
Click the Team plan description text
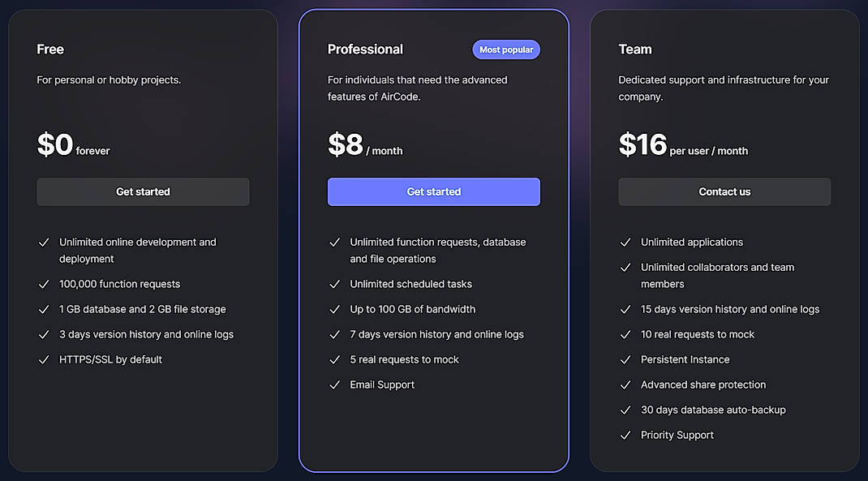pyautogui.click(x=724, y=88)
